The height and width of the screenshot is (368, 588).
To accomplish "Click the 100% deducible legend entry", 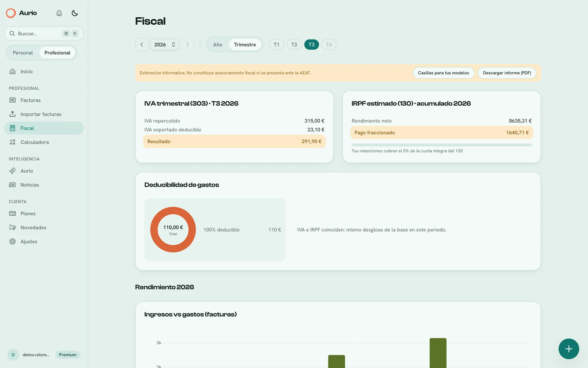I will pos(242,230).
